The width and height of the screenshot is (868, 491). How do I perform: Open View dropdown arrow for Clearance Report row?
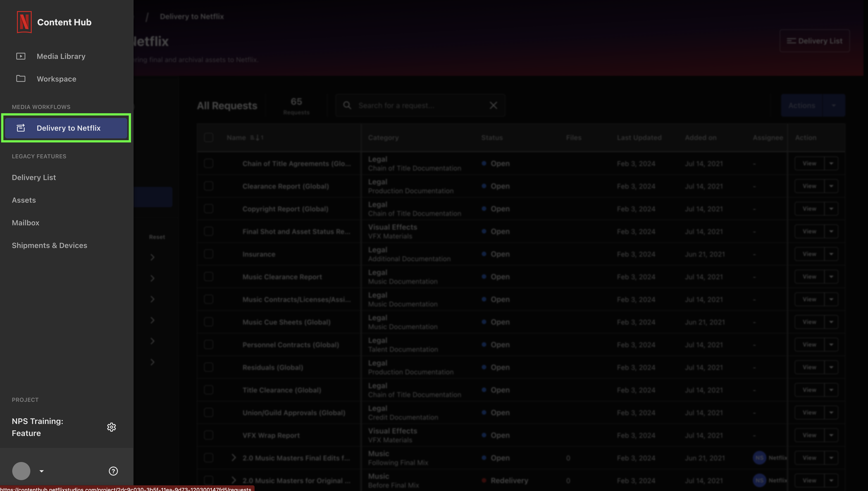[831, 186]
